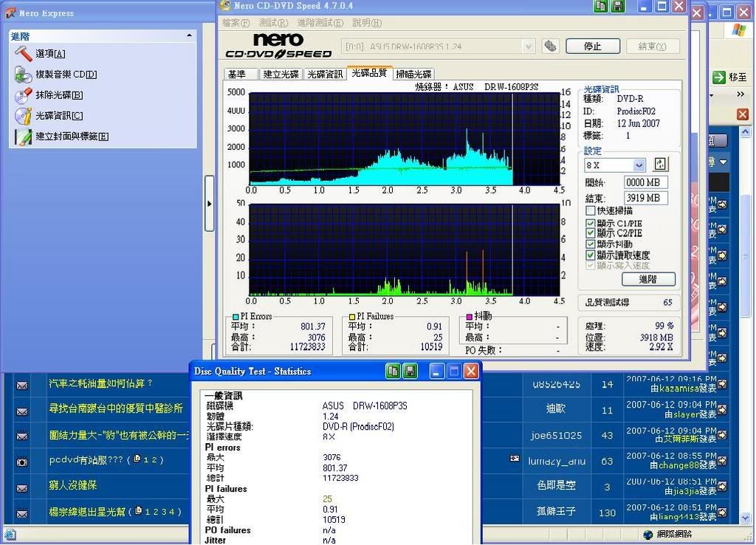Click the 停止 button to stop the test
Screen dimensions: 756x545
click(593, 47)
